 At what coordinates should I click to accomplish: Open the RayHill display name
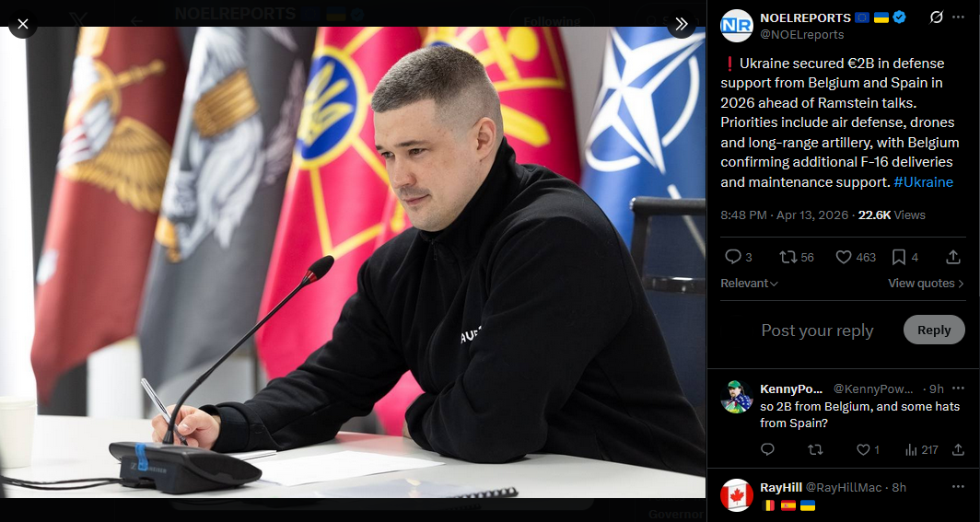(781, 487)
